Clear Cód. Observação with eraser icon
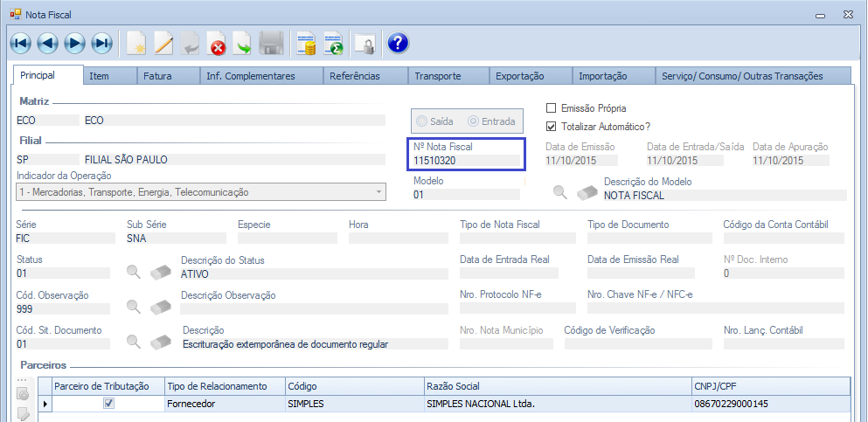This screenshot has width=868, height=422. 161,306
